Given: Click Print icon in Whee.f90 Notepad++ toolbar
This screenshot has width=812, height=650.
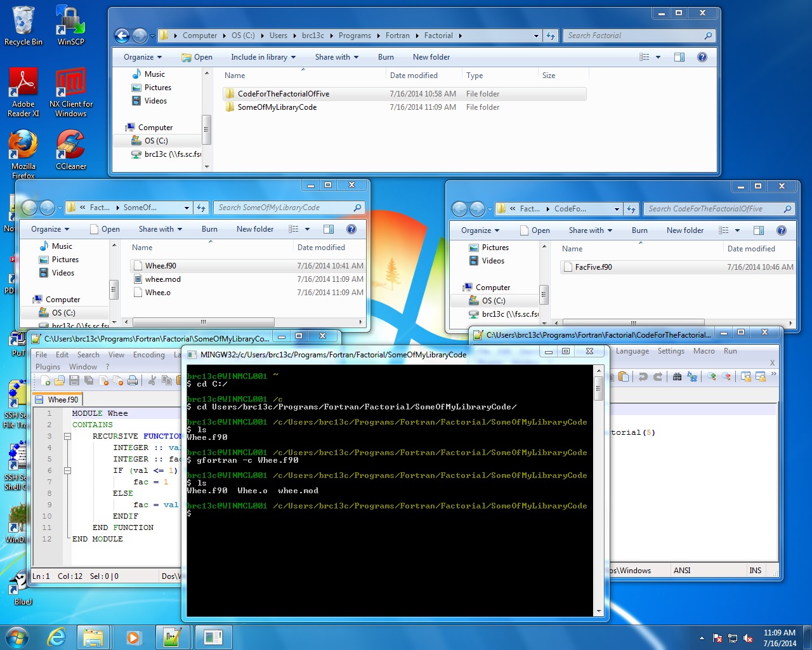Looking at the screenshot, I should pyautogui.click(x=133, y=380).
